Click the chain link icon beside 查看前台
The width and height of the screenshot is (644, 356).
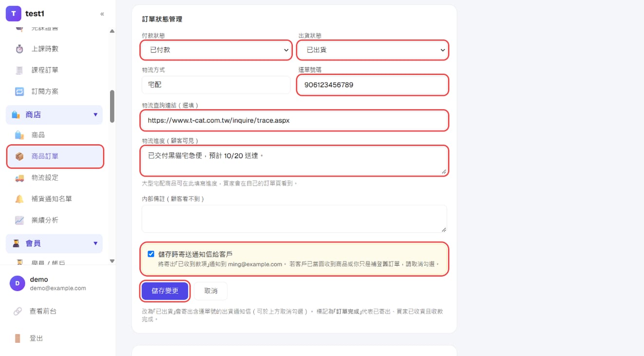18,311
